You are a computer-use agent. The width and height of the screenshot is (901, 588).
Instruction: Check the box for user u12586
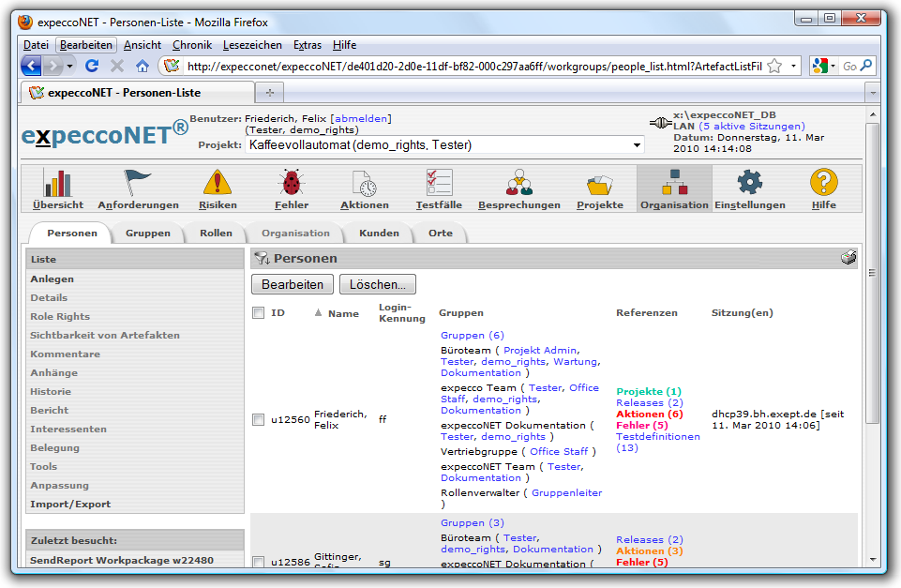[x=259, y=562]
